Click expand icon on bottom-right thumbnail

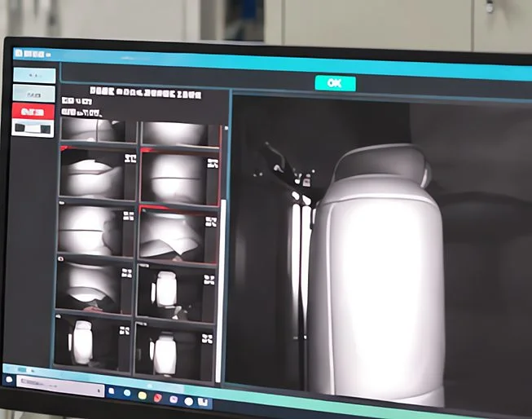(x=207, y=338)
